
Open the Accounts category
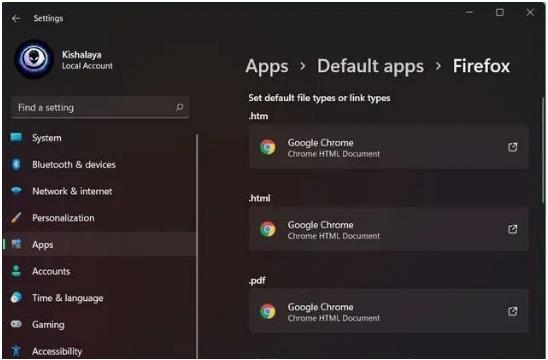pyautogui.click(x=51, y=271)
